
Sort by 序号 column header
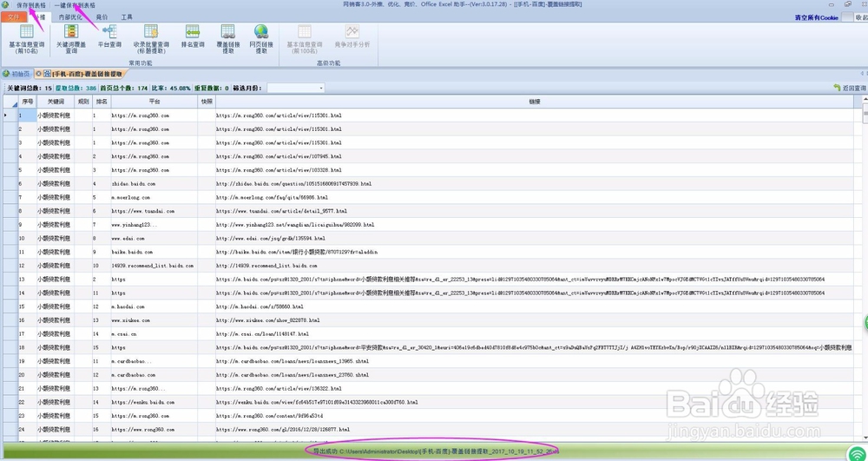27,102
